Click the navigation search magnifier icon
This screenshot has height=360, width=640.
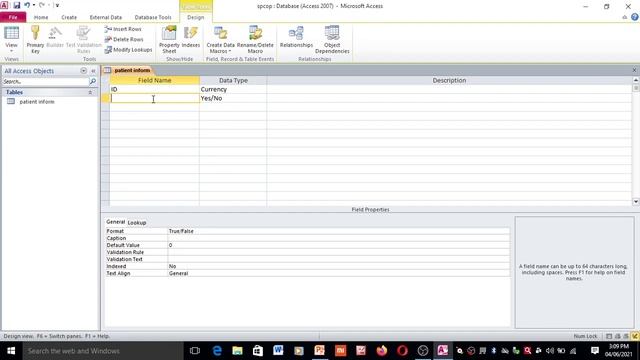[x=93, y=82]
